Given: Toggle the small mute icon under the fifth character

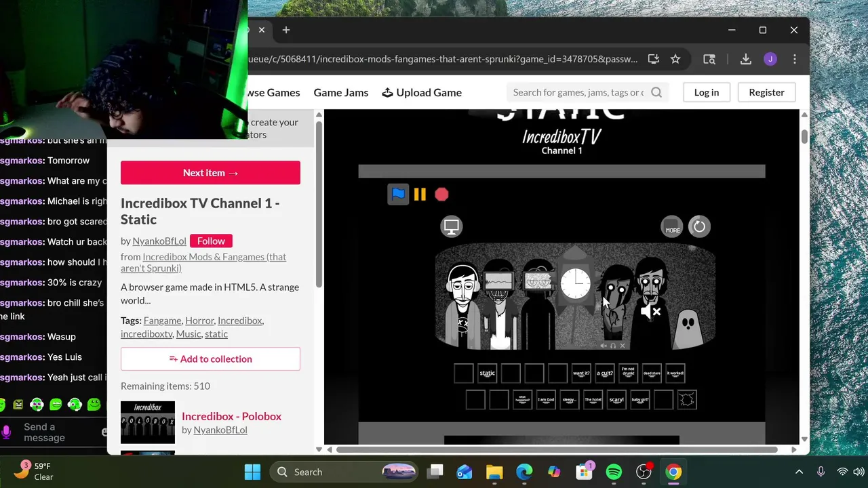Looking at the screenshot, I should [x=604, y=346].
